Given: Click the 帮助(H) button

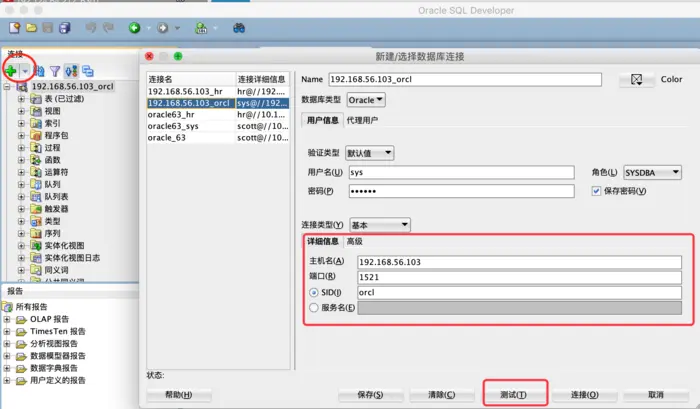Looking at the screenshot, I should (x=179, y=395).
